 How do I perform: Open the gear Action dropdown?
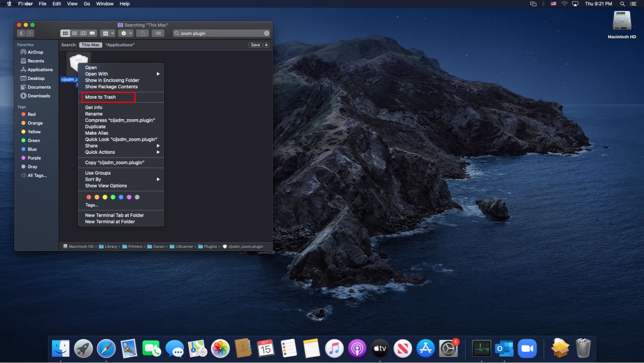pos(126,33)
